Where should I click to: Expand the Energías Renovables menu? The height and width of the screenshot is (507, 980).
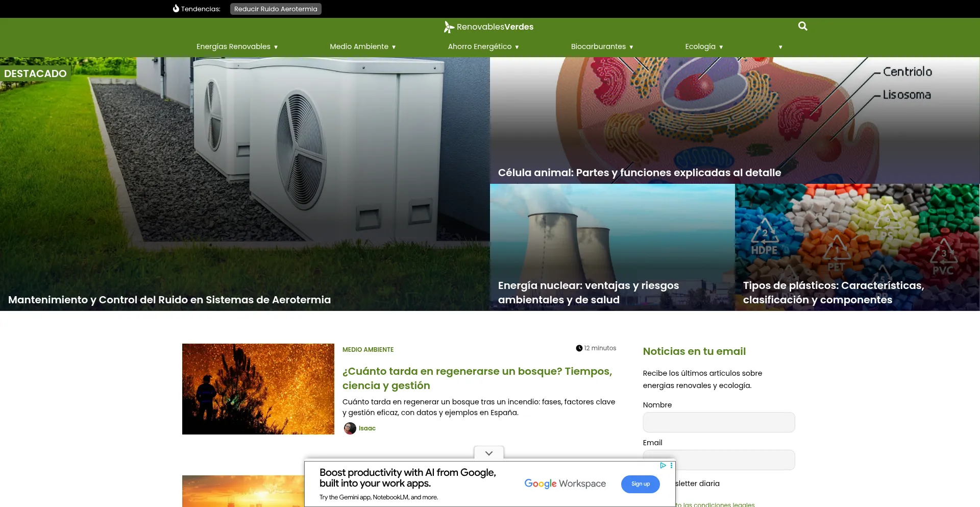pos(237,46)
